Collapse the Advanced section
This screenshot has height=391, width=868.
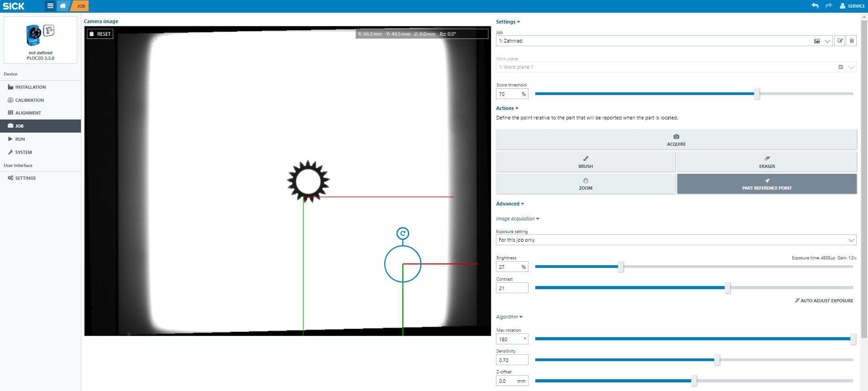click(x=509, y=204)
